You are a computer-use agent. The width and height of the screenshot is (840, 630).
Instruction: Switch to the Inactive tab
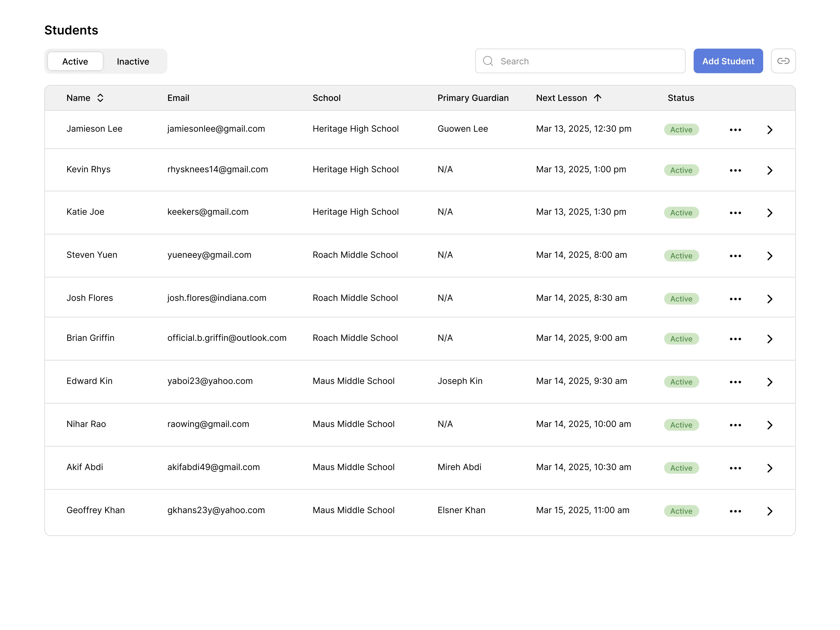(133, 62)
